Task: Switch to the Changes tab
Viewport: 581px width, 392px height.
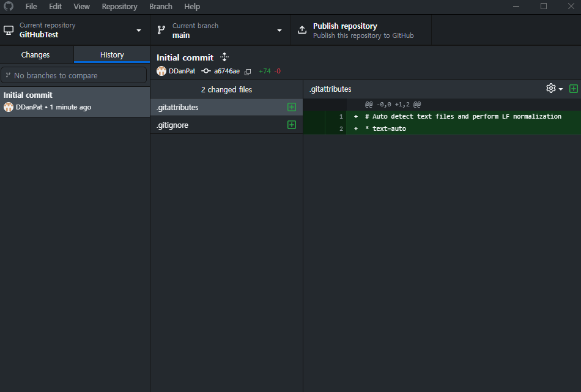Action: pyautogui.click(x=35, y=55)
